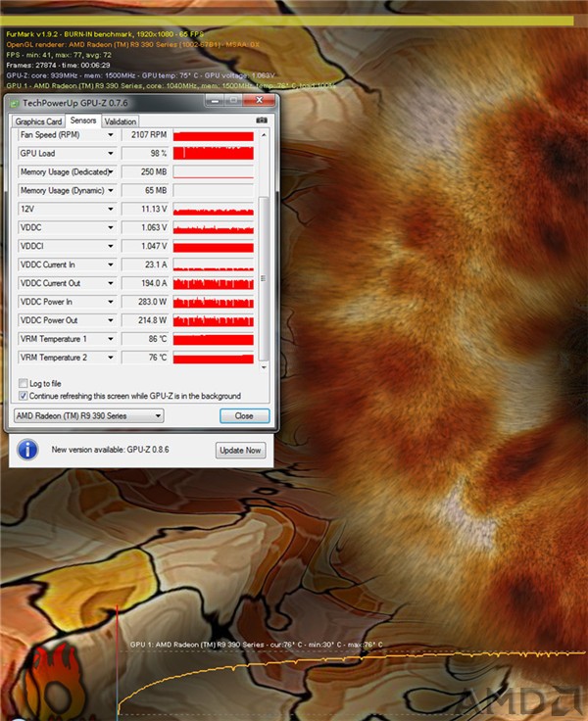588x721 pixels.
Task: Enable the Log to file checkbox
Action: (x=23, y=383)
